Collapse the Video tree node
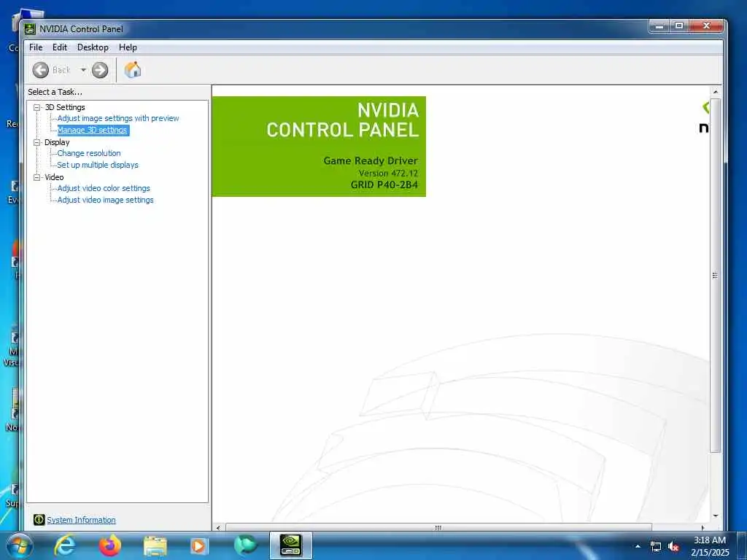 36,177
